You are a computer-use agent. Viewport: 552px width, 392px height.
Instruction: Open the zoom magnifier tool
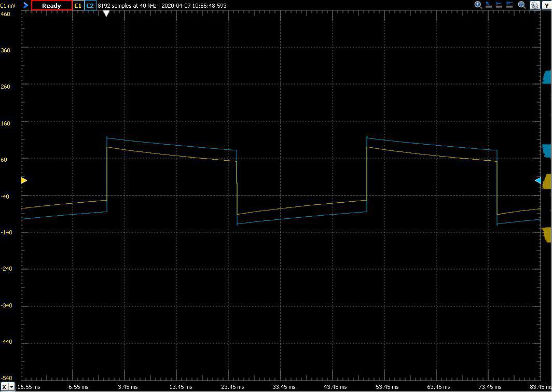point(522,5)
